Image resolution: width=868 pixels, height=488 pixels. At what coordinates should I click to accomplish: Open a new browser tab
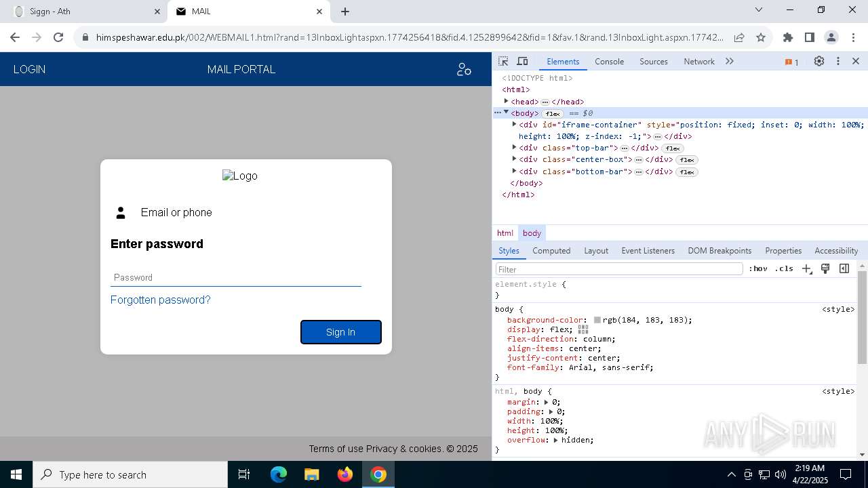click(x=345, y=12)
